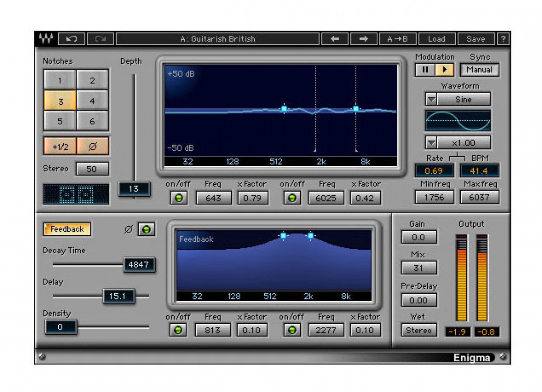Screen dimensions: 542x392
Task: Click the Rate field showing 0.69
Action: click(x=434, y=171)
